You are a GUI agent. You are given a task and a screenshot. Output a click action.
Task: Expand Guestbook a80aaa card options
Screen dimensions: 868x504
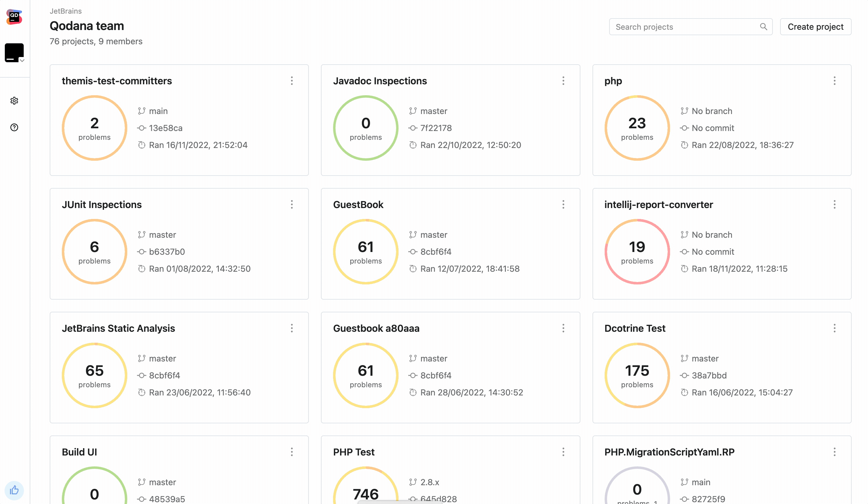pos(563,328)
